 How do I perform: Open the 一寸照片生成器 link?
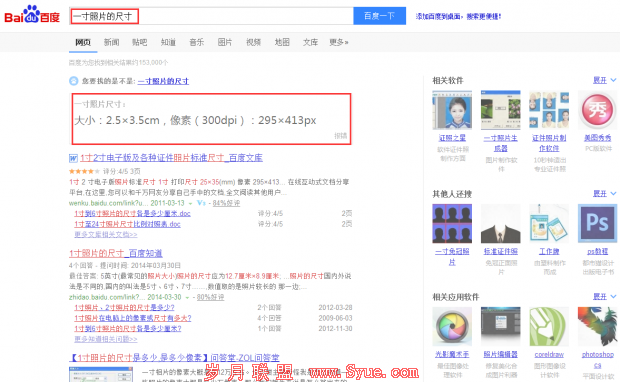[501, 143]
